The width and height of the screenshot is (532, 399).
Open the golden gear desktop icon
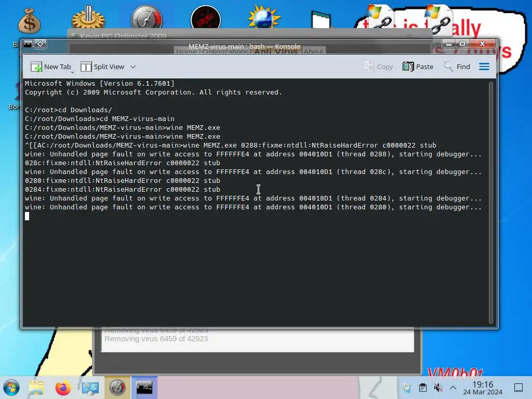[88, 17]
